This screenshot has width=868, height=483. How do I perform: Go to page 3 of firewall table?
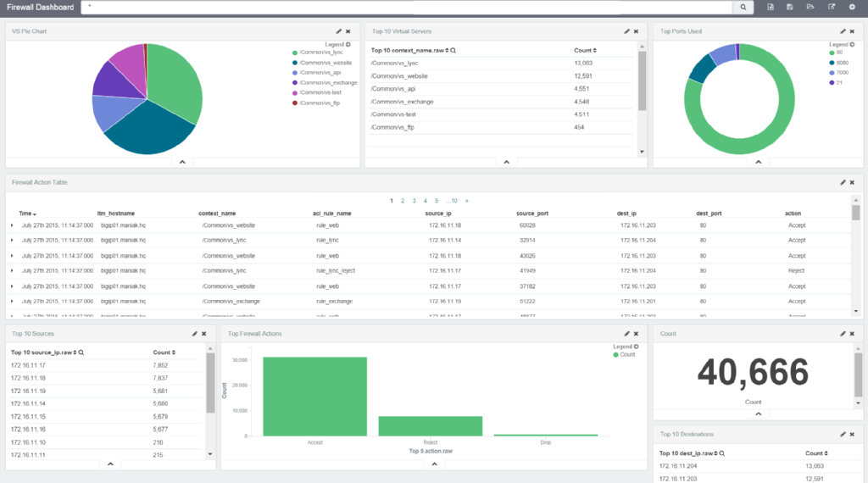414,201
